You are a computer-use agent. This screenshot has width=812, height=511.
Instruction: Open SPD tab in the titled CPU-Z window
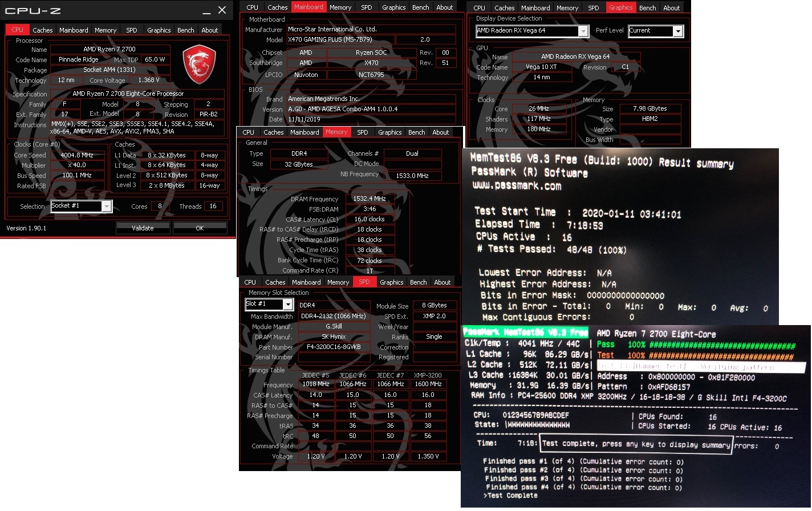[132, 30]
